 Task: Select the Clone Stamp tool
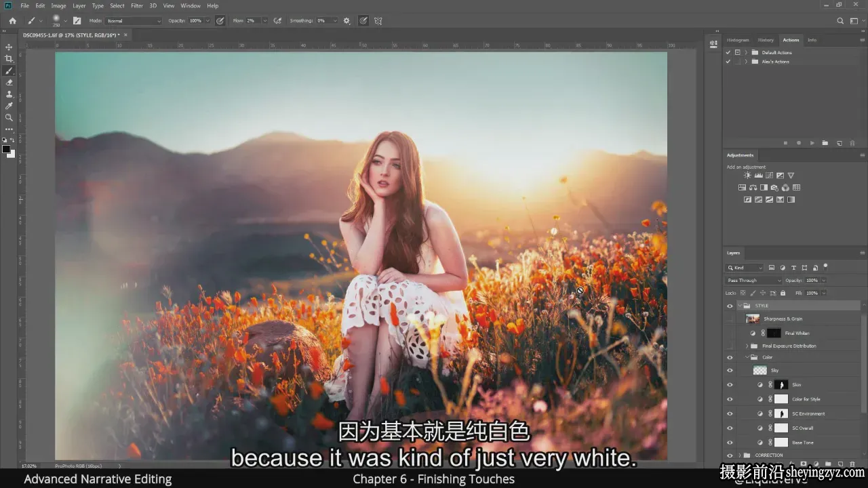9,94
